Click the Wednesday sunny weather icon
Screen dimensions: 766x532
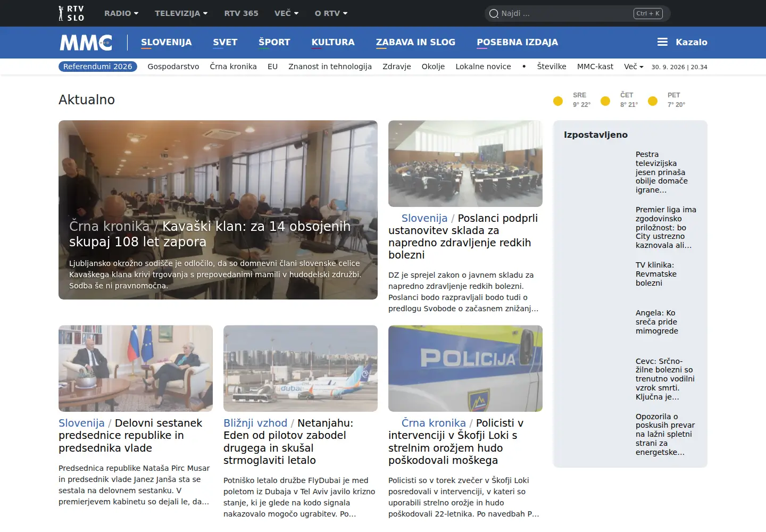coord(558,101)
